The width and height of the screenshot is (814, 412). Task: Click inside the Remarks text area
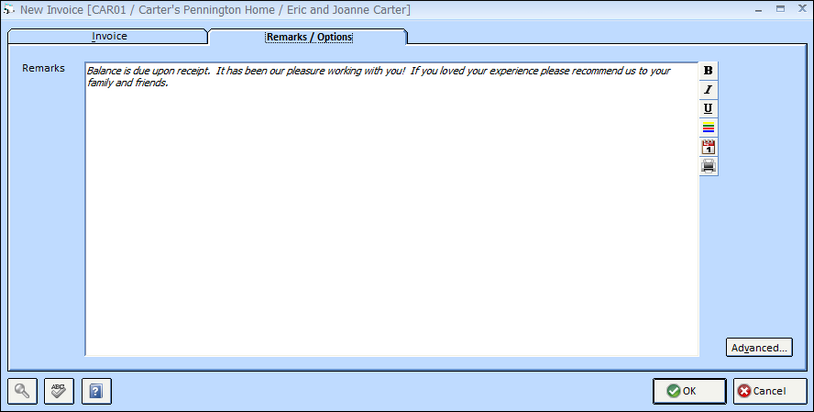(392, 209)
